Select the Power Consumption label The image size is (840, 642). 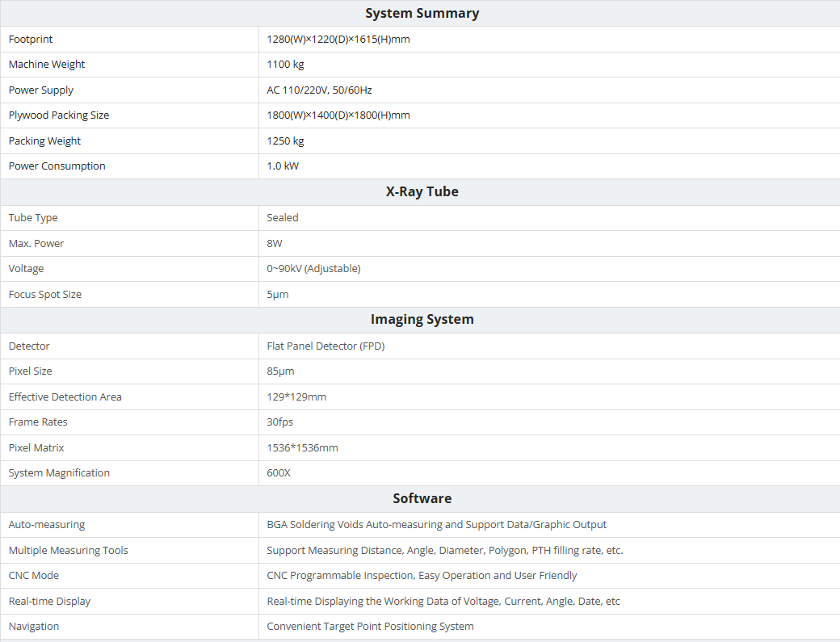click(x=57, y=166)
